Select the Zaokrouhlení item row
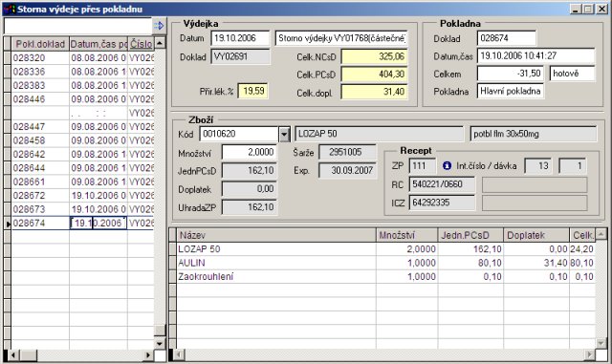Screen dimensions: 612x364 pyautogui.click(x=385, y=277)
